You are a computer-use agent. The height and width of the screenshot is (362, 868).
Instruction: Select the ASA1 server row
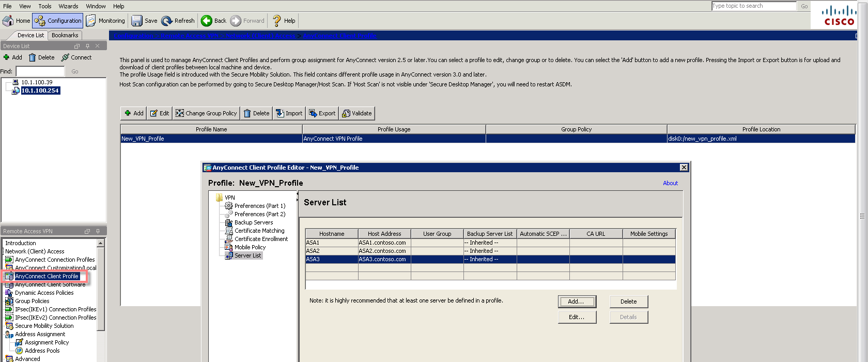tap(490, 243)
